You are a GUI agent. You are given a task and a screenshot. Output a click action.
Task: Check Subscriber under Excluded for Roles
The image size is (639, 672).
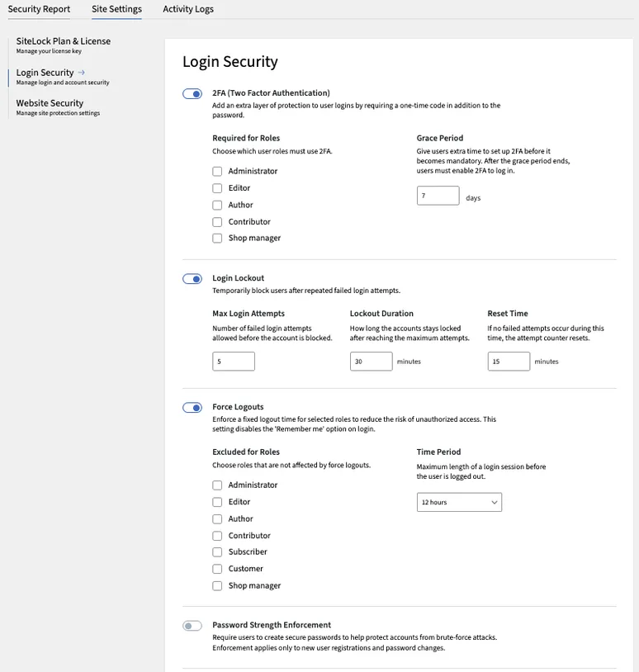217,551
